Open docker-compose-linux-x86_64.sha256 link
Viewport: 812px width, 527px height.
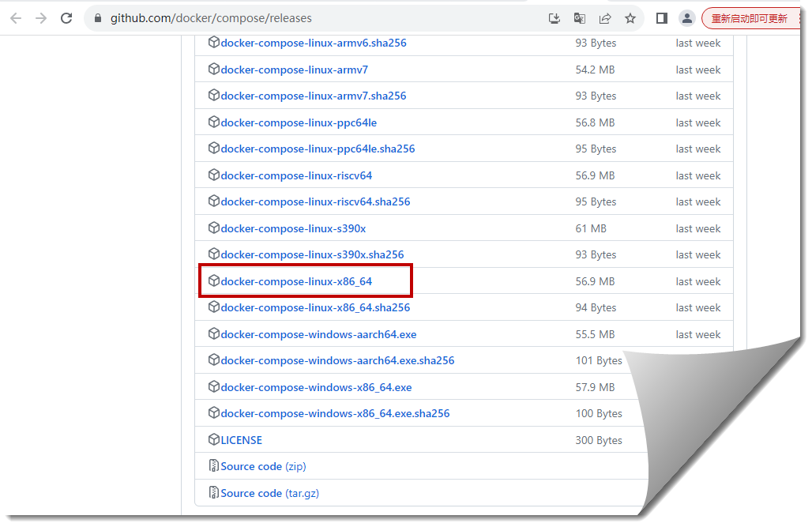[x=315, y=307]
